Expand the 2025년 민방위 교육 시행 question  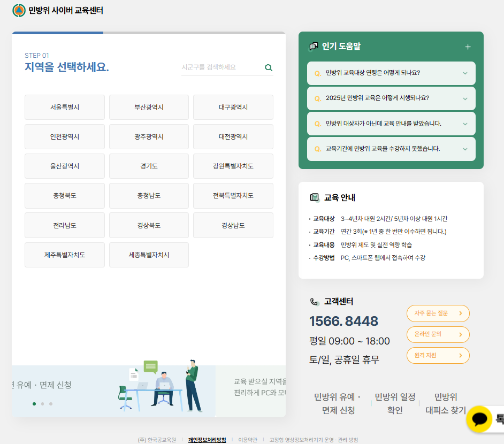391,98
